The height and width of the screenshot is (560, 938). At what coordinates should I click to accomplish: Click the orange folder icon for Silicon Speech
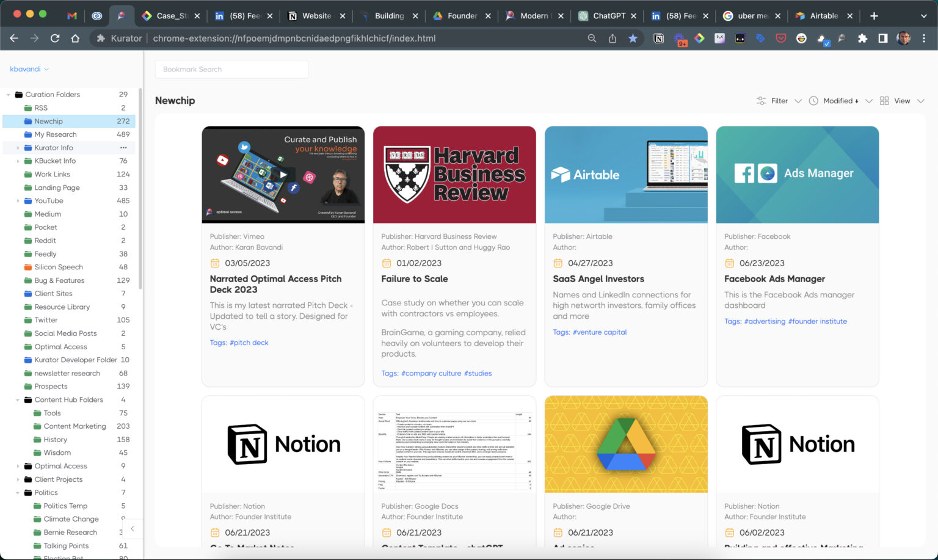click(28, 267)
